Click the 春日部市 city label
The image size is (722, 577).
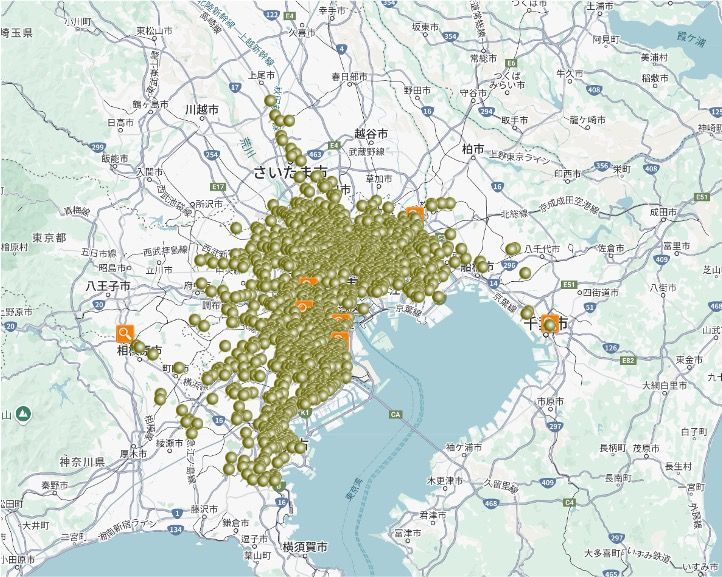tap(349, 76)
